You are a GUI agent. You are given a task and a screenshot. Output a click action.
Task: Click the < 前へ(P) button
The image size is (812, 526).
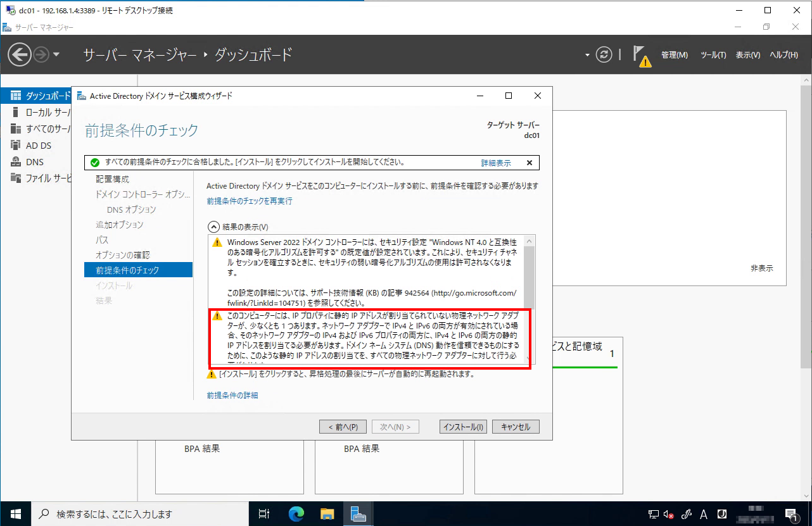click(343, 427)
